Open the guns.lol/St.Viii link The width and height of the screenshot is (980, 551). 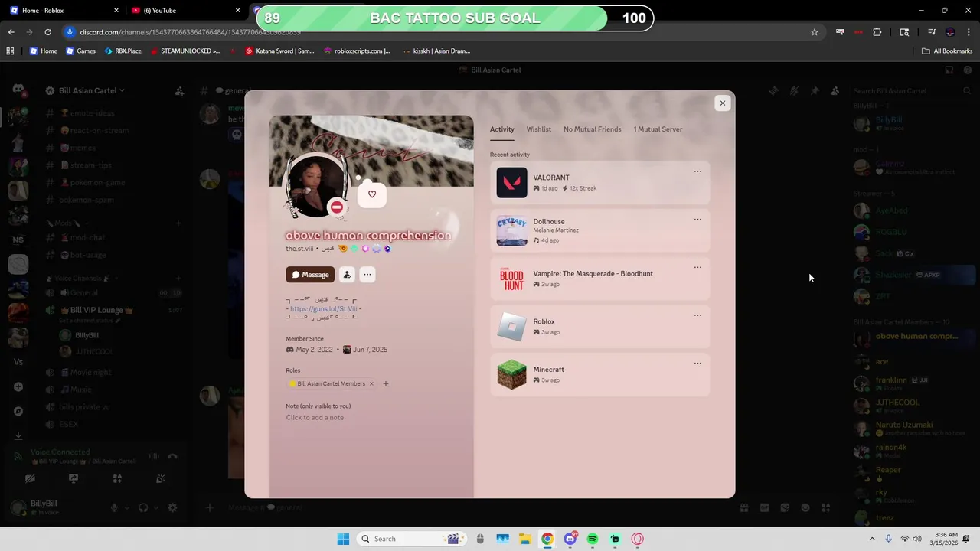click(x=324, y=309)
